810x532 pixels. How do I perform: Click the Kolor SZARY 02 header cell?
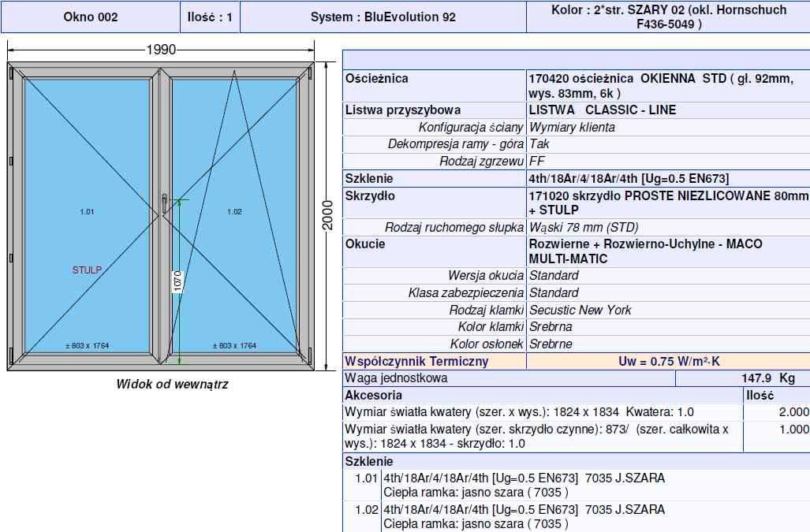tap(668, 17)
